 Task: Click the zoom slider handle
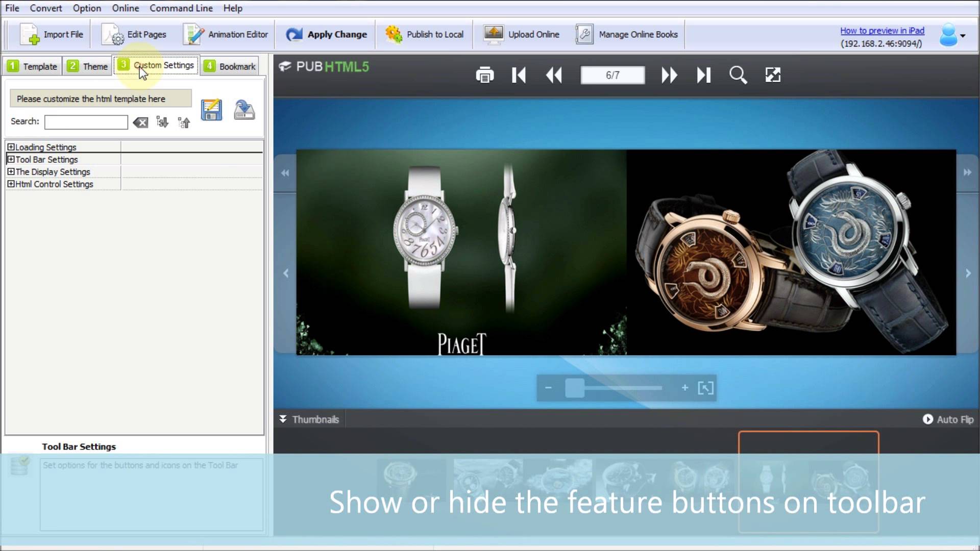[x=575, y=388]
